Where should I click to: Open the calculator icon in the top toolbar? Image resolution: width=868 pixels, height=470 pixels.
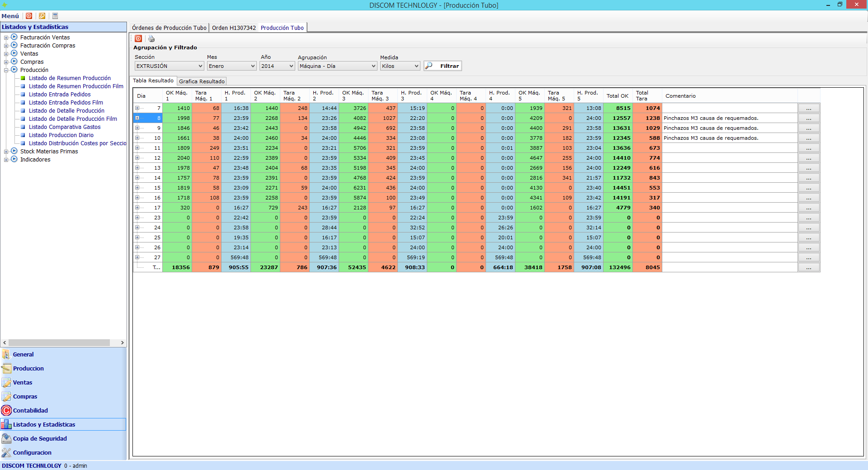pyautogui.click(x=55, y=16)
